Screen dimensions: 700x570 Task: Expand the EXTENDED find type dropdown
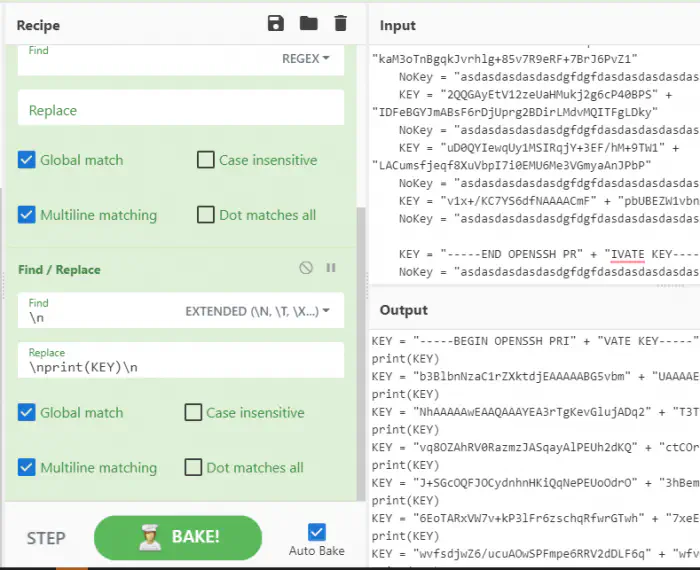pyautogui.click(x=257, y=311)
